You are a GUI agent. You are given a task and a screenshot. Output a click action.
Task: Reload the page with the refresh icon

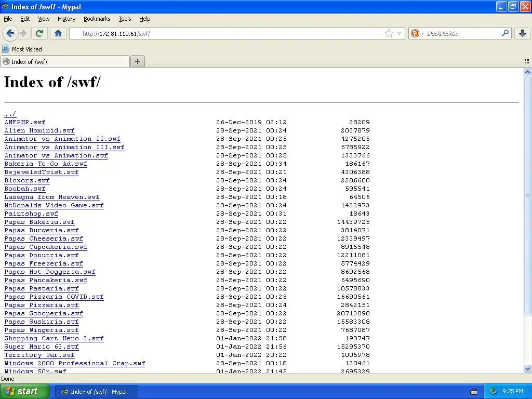[39, 33]
